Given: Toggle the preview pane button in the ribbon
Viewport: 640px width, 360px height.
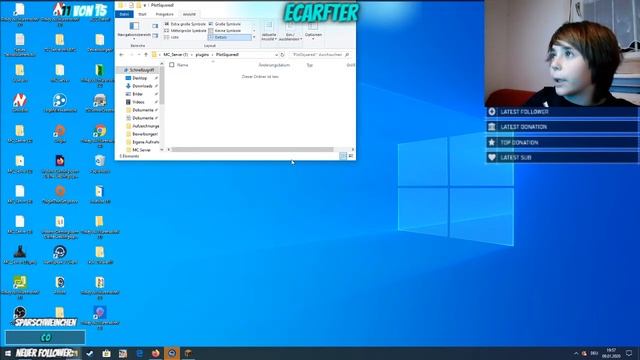Looking at the screenshot, I should coord(155,26).
